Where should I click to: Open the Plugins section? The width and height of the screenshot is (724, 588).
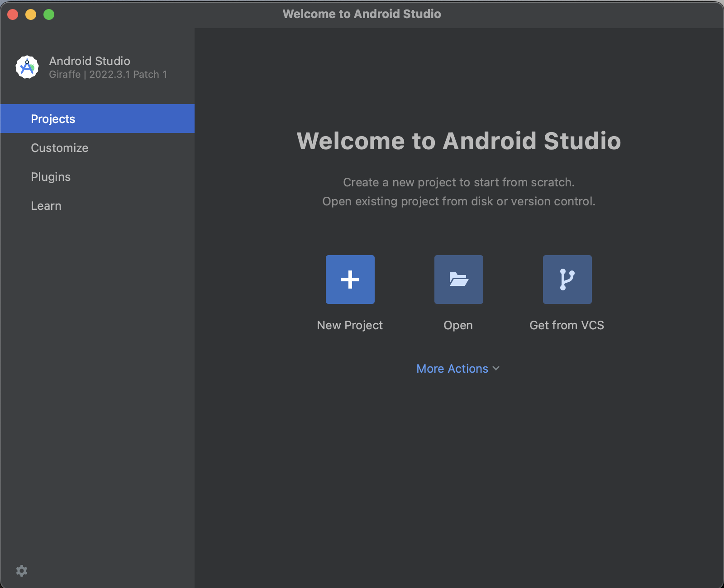click(51, 177)
